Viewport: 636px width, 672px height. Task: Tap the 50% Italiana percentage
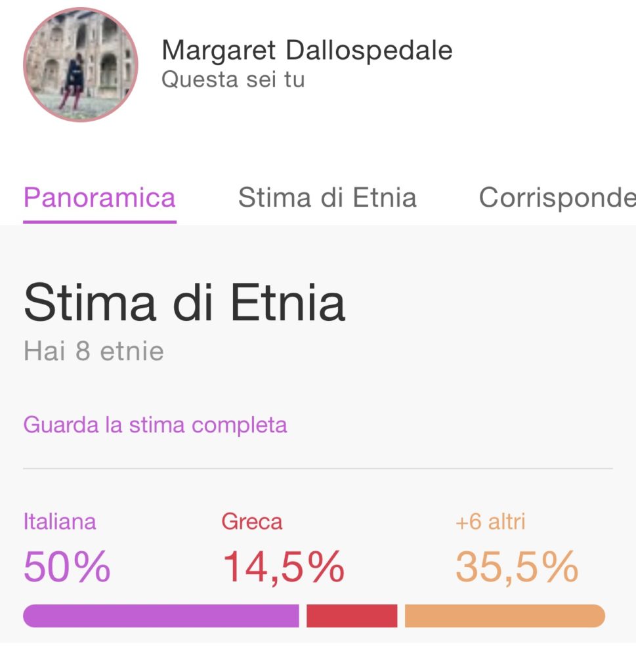[x=67, y=567]
